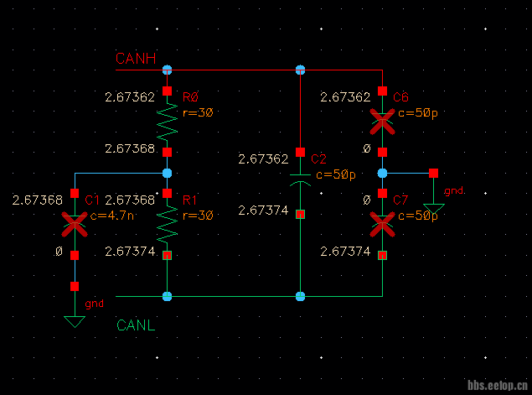Select the junction dot between R0 and R1
Viewport: 532px width, 395px height.
pos(168,174)
